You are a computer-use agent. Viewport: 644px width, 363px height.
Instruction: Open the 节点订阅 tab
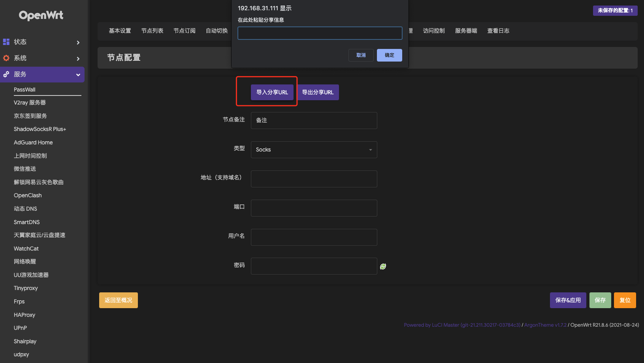tap(185, 30)
